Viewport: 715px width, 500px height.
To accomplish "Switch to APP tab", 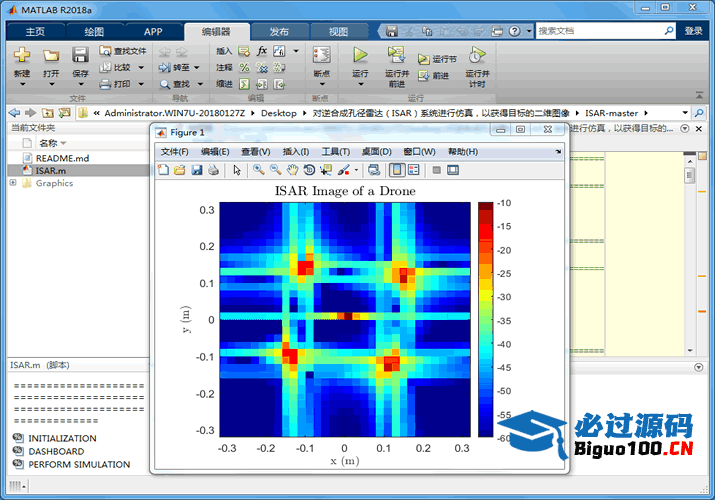I will pos(153,31).
